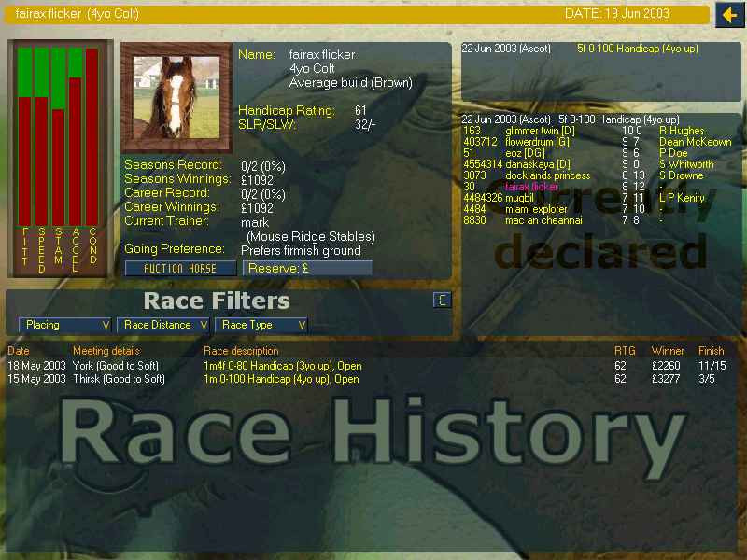Click jockey Dean McKeown
This screenshot has height=560, width=747.
695,142
